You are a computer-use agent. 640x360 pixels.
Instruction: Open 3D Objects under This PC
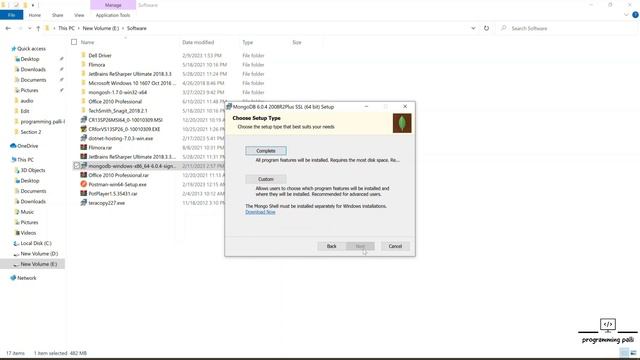click(33, 170)
